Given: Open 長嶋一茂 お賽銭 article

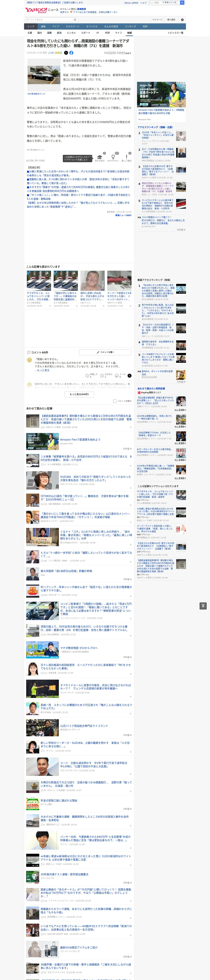Looking at the screenshot, I should pyautogui.click(x=86, y=706).
